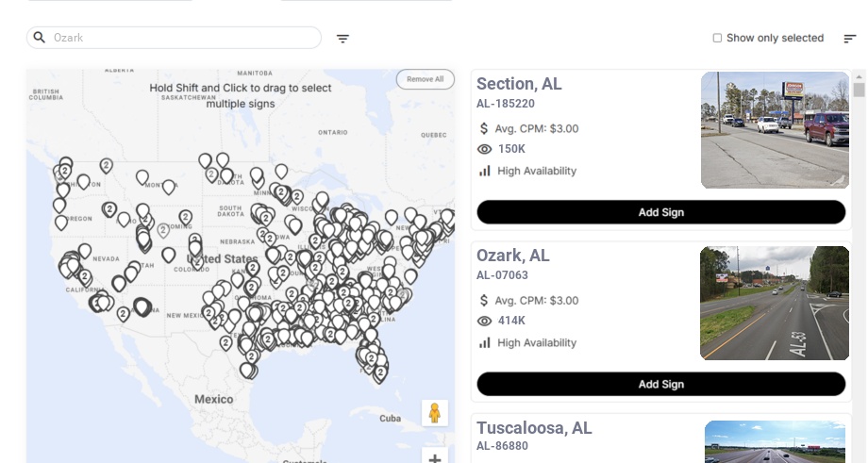
Task: Click the Ozark, AL listing title
Action: (x=513, y=256)
